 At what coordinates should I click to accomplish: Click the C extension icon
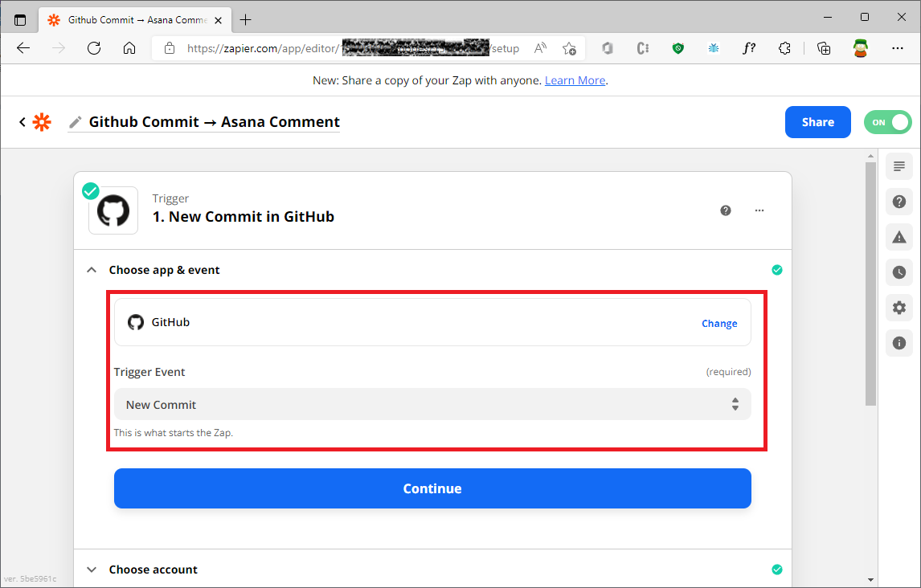click(643, 48)
